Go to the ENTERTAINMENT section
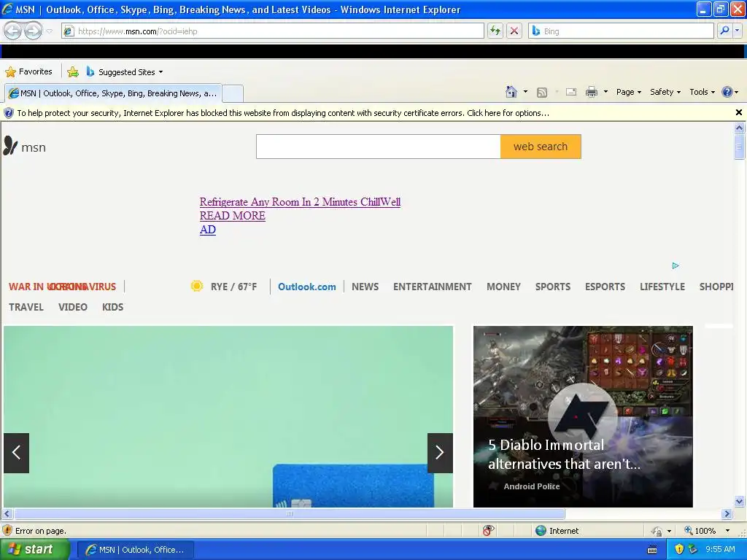 pyautogui.click(x=432, y=287)
